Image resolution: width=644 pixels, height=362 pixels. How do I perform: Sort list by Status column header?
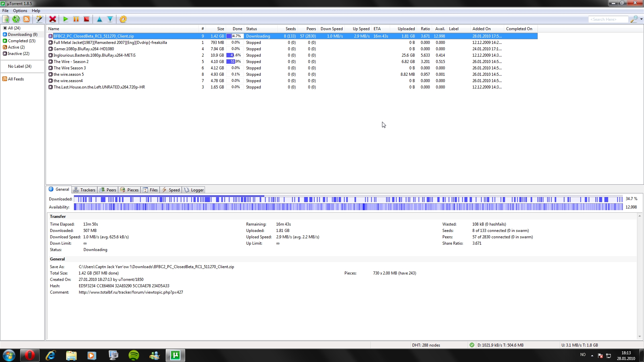coord(261,29)
